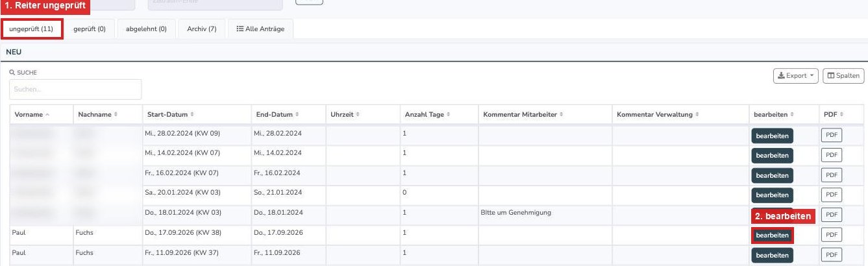The height and width of the screenshot is (266, 868).
Task: Click the Suchen search field
Action: tap(75, 90)
